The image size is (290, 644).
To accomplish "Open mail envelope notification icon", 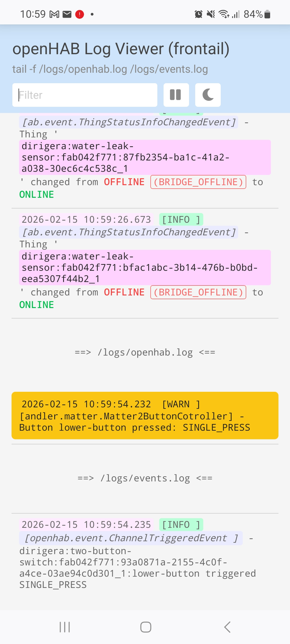I will [67, 14].
